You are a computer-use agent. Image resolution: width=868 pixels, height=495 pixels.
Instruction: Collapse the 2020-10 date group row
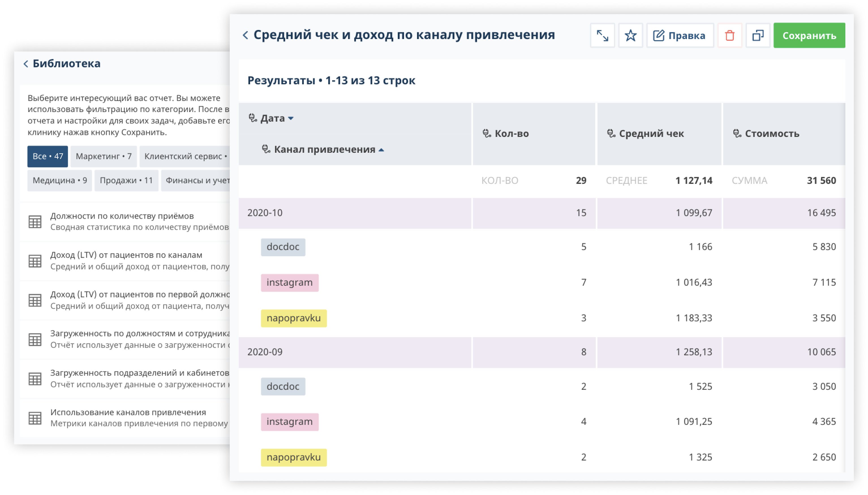pos(265,212)
